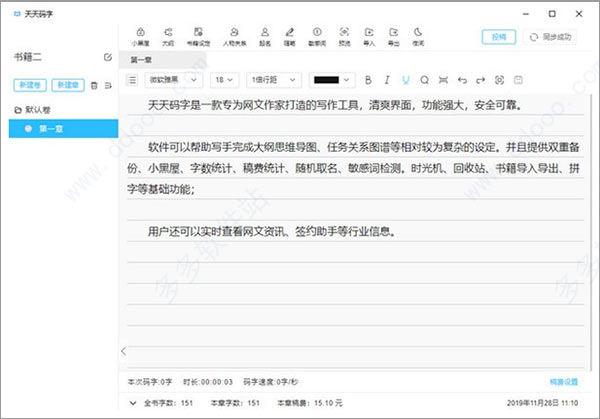
Task: Click the paragraph layout icon left of font
Action: pos(132,80)
